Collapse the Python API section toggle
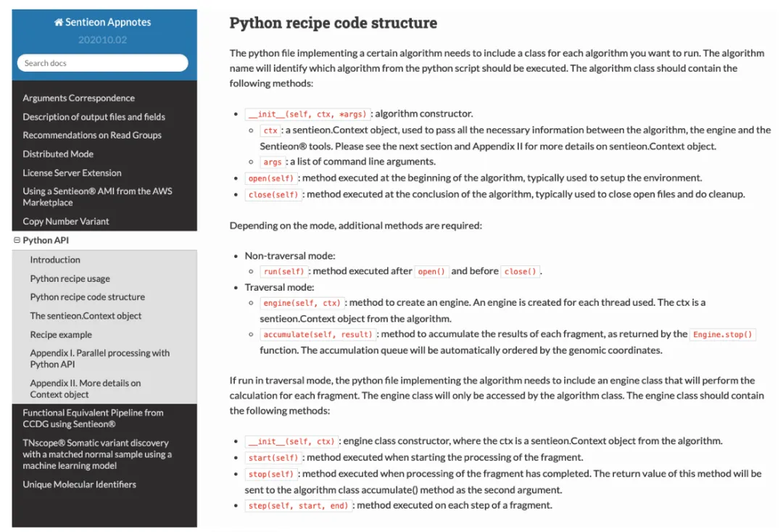This screenshot has width=783, height=532. [17, 241]
